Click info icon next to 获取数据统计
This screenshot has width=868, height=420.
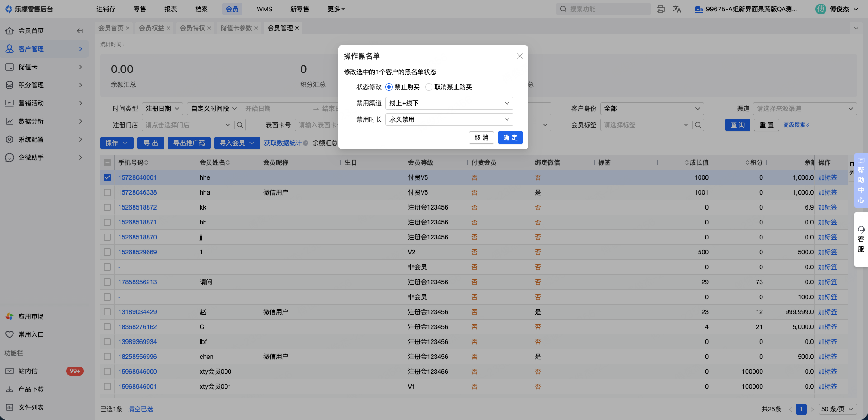(306, 143)
